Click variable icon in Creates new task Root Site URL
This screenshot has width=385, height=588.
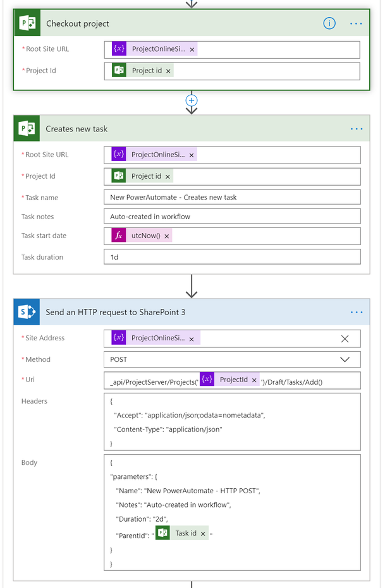coord(119,154)
